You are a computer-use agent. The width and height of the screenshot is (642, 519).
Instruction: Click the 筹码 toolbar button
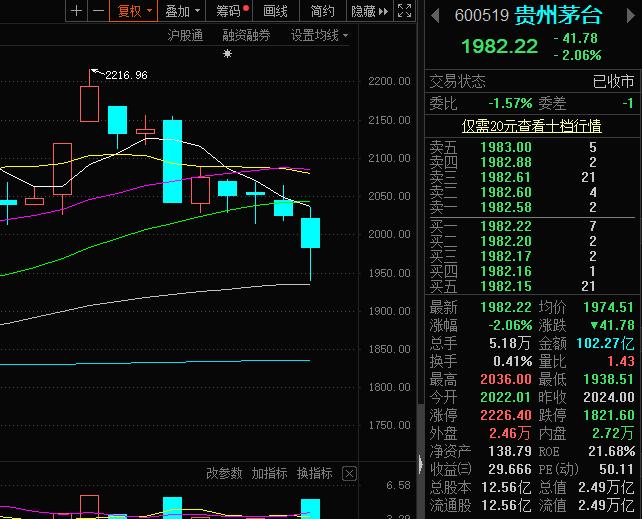click(x=229, y=11)
